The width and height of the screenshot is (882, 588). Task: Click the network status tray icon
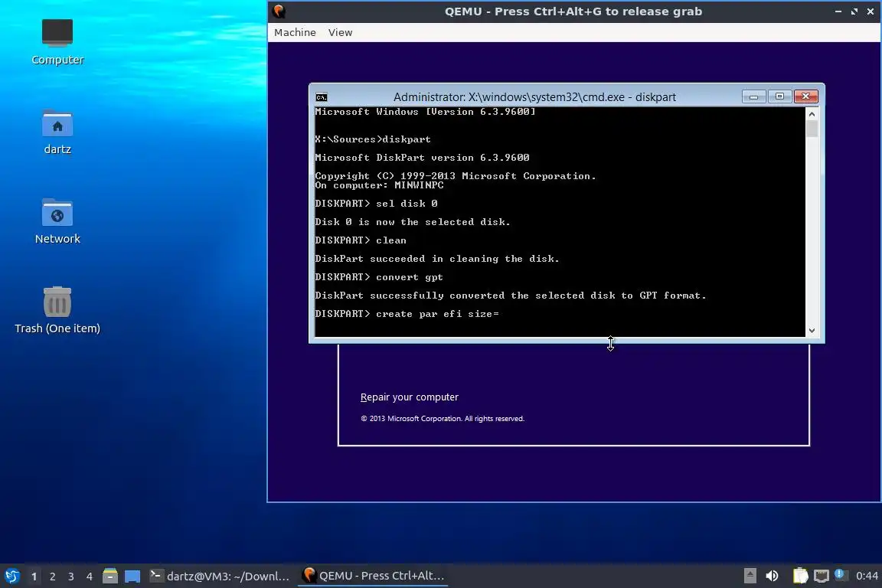[822, 576]
